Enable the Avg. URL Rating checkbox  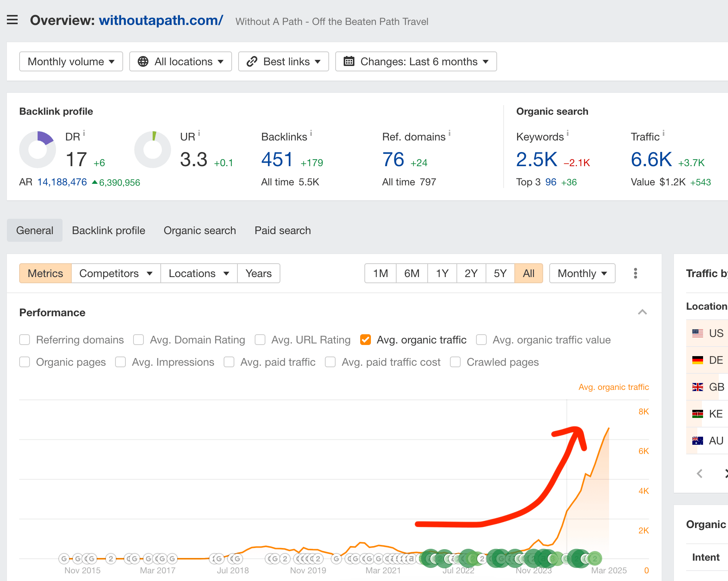tap(260, 340)
